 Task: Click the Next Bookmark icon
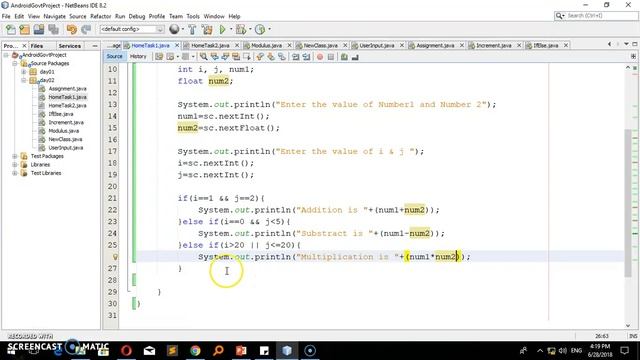(x=271, y=57)
